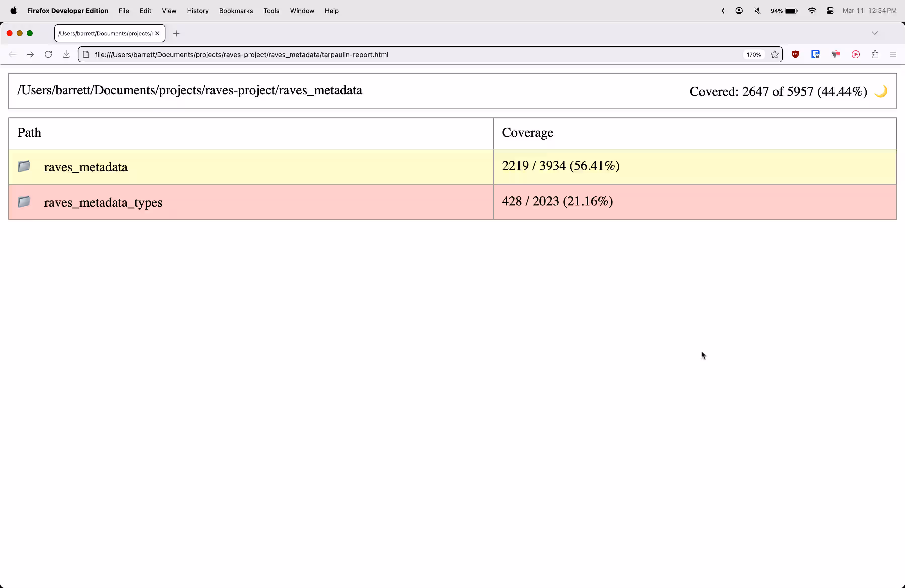Open the extensions puzzle-piece panel

pos(875,54)
